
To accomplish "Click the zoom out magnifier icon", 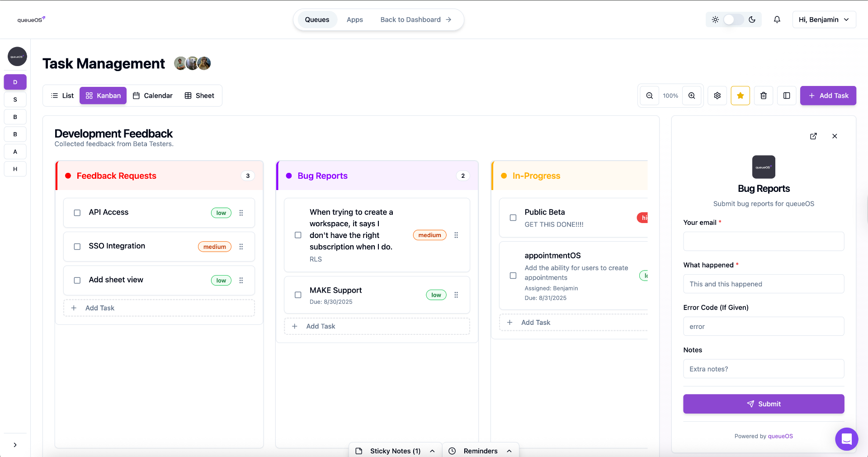I will pyautogui.click(x=649, y=95).
